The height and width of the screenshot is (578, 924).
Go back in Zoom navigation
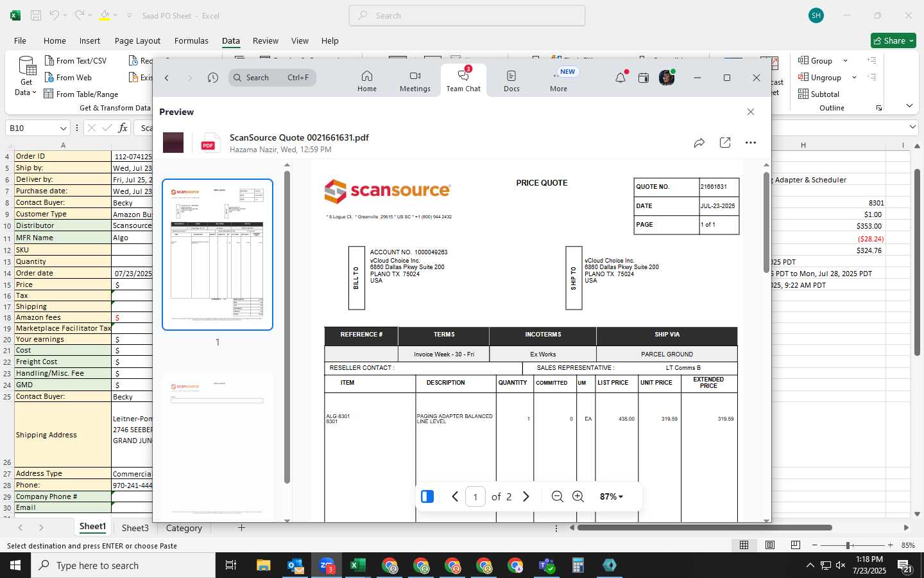pos(167,78)
